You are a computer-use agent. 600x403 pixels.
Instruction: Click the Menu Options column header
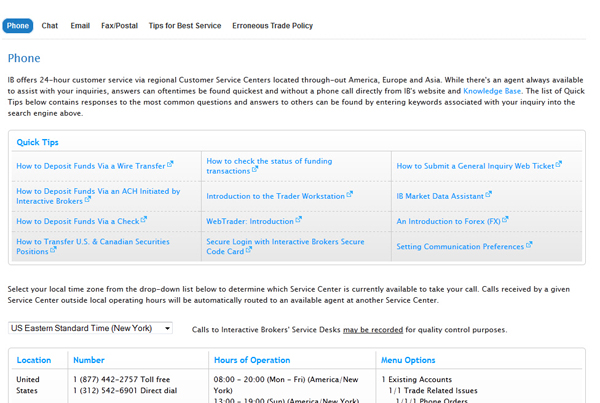(x=408, y=360)
